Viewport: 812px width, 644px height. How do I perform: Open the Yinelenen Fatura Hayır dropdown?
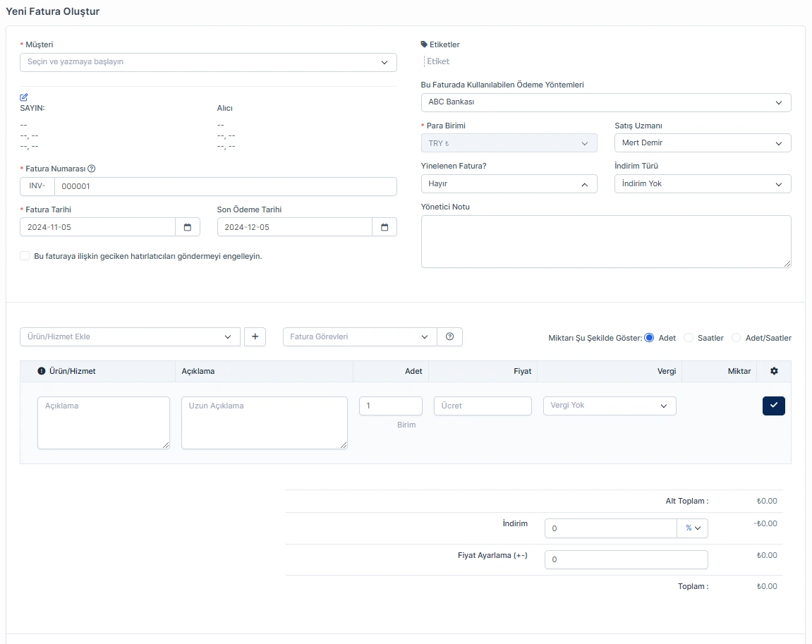(509, 184)
